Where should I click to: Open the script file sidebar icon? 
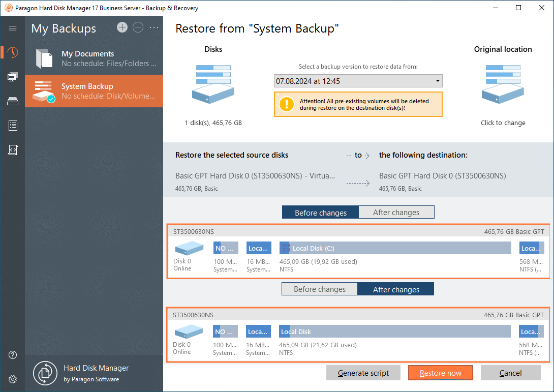(x=13, y=150)
